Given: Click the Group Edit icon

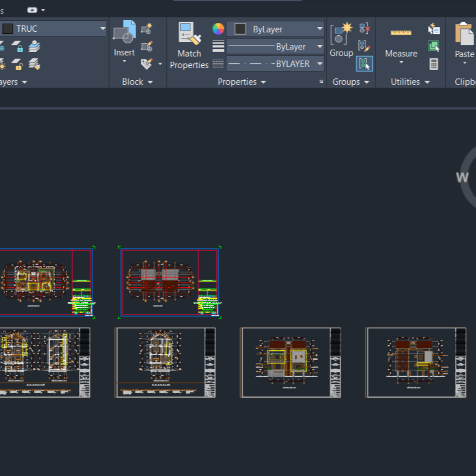Looking at the screenshot, I should coord(364,46).
